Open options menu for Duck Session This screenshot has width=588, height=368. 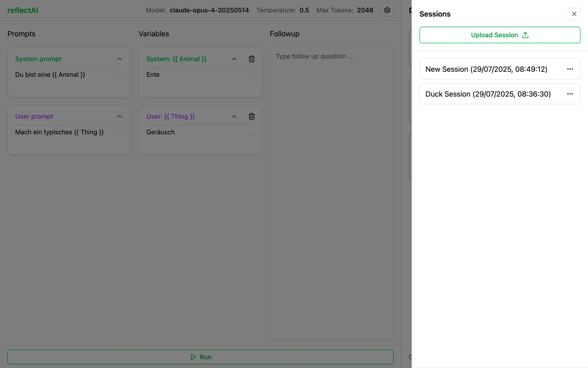pos(570,94)
